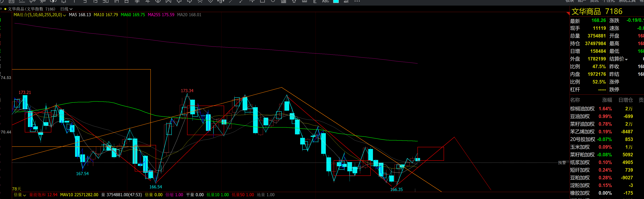The height and width of the screenshot is (199, 644).
Task: Switch to yearly 年 period icon
Action: click(x=147, y=1)
